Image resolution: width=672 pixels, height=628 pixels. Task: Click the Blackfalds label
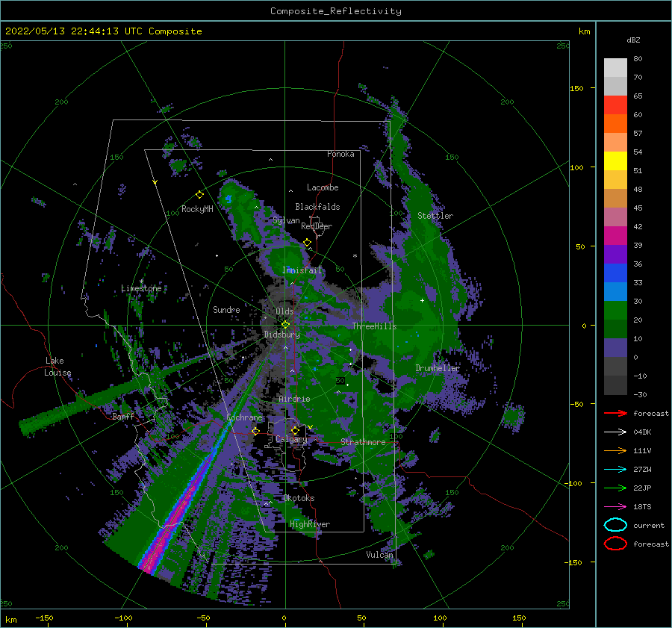tap(317, 207)
